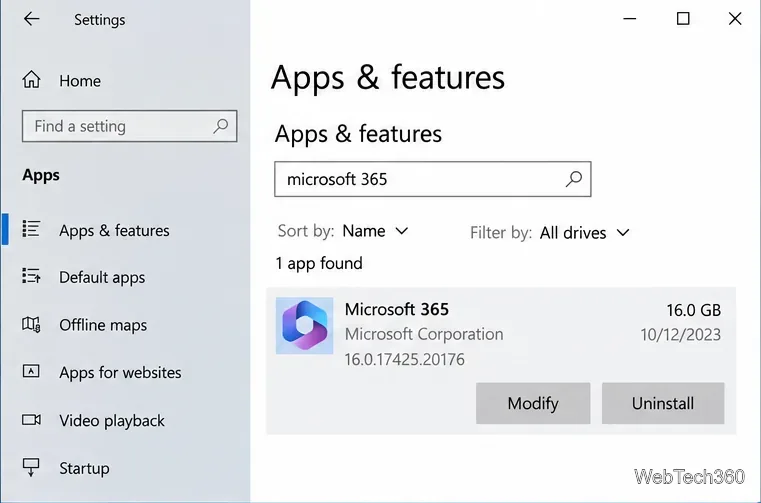761x503 pixels.
Task: Click the search magnifier in app search box
Action: coord(574,179)
